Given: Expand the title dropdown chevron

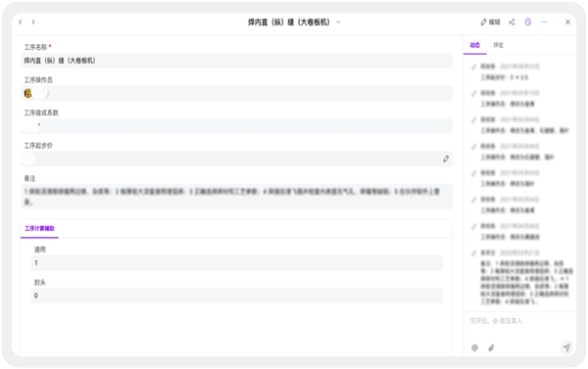Looking at the screenshot, I should (x=338, y=23).
